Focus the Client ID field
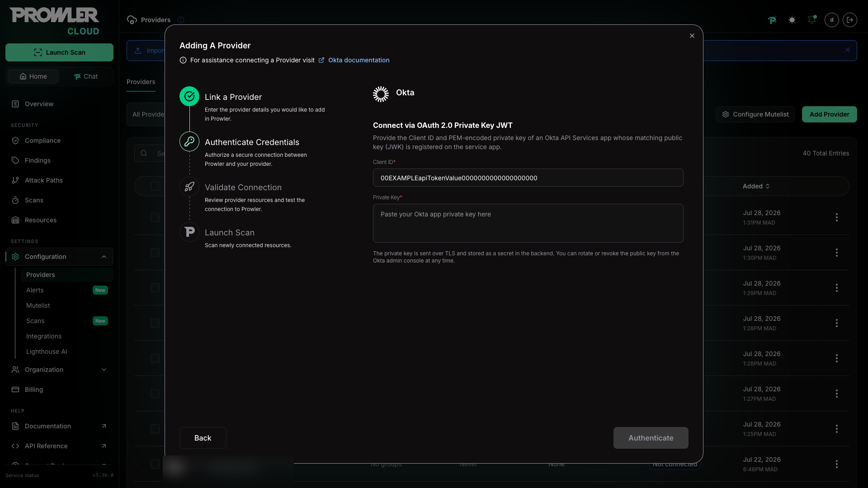Screen dimensions: 868x488 click(x=528, y=178)
